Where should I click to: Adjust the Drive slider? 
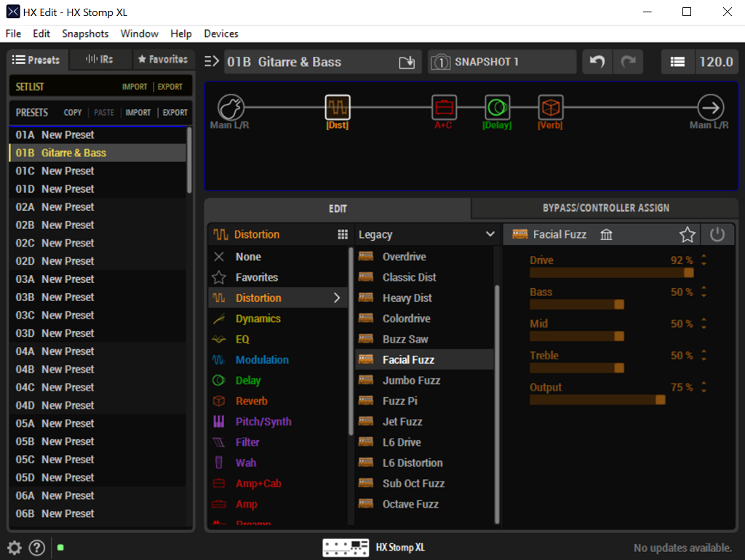pyautogui.click(x=611, y=273)
